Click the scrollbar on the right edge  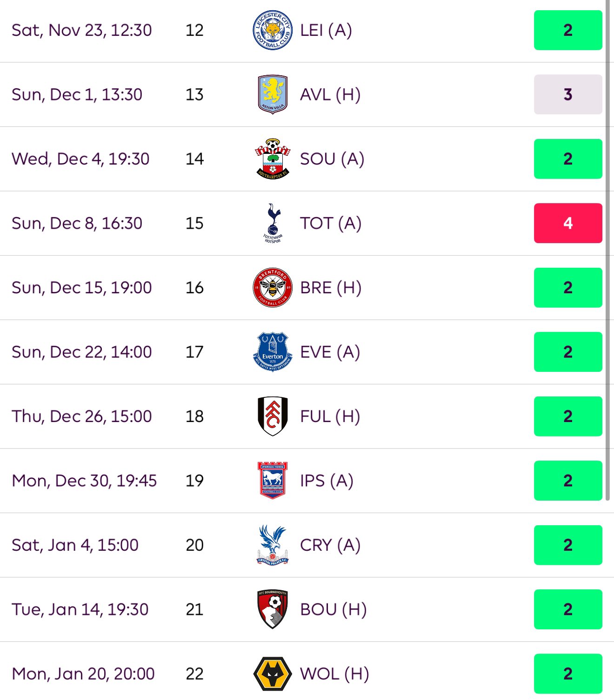(607, 250)
